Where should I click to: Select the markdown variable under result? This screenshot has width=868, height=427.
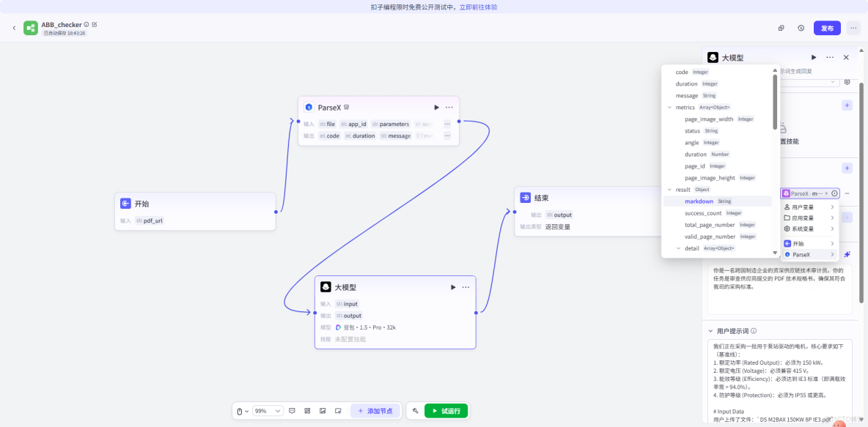(x=699, y=201)
